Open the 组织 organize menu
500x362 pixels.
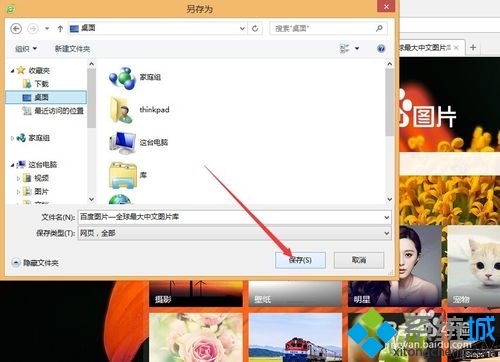click(26, 49)
